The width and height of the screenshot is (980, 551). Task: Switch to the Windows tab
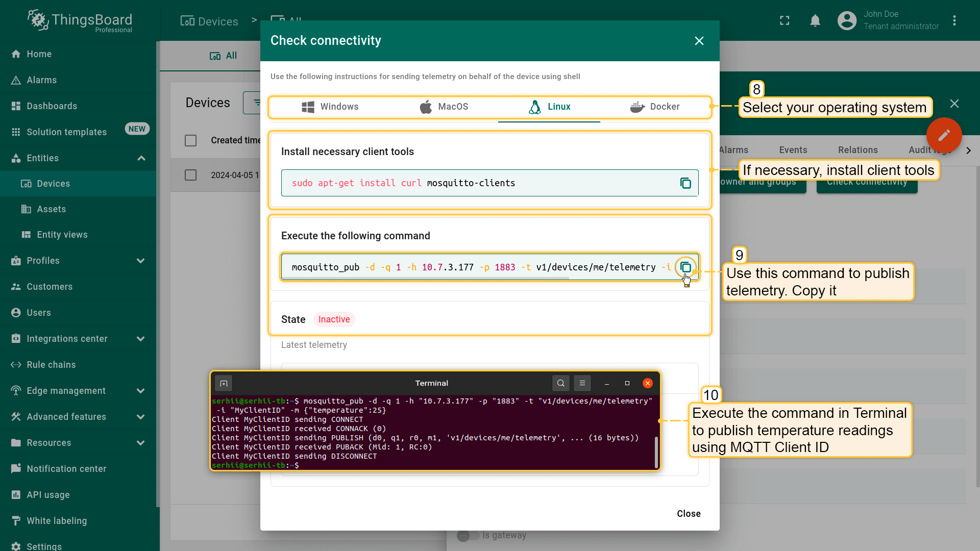[x=330, y=107]
